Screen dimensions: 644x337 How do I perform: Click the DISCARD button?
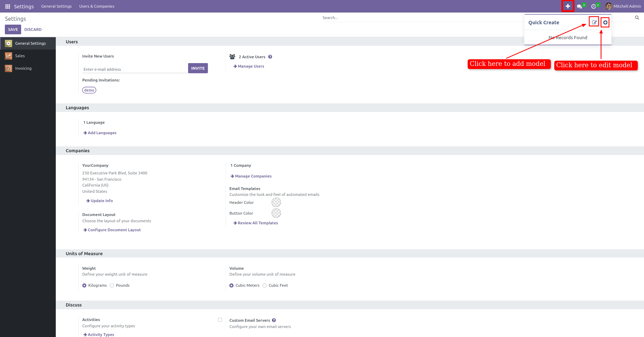pos(33,29)
